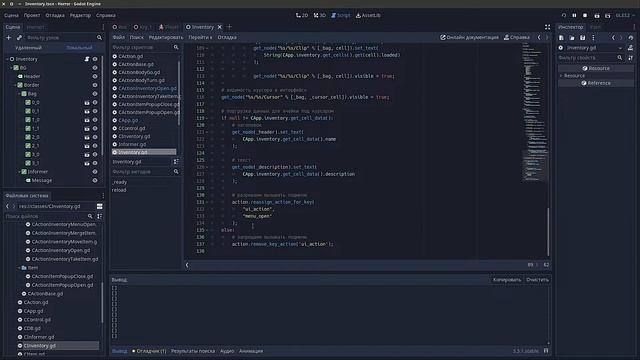Open the Inspector property tools icon
The height and width of the screenshot is (360, 640).
[631, 58]
